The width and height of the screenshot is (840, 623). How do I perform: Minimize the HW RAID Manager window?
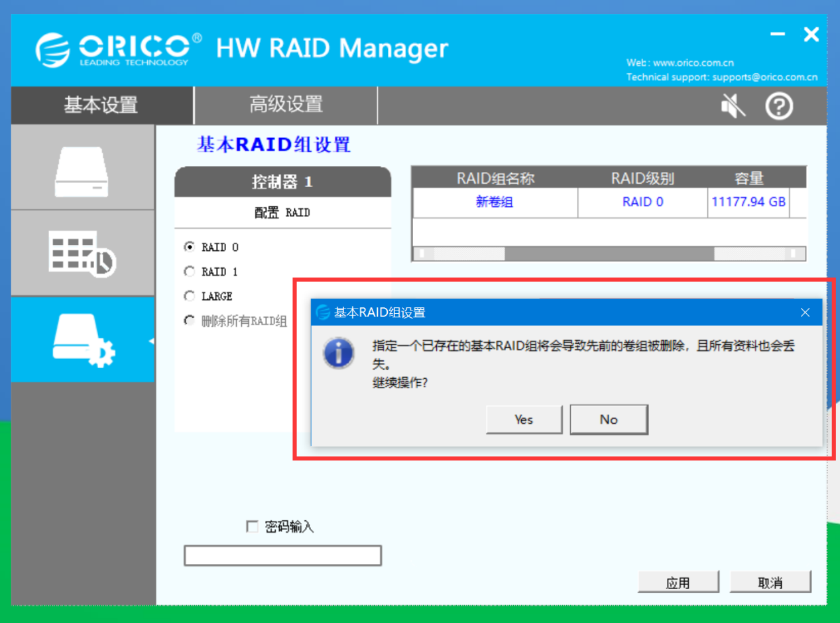coord(778,35)
